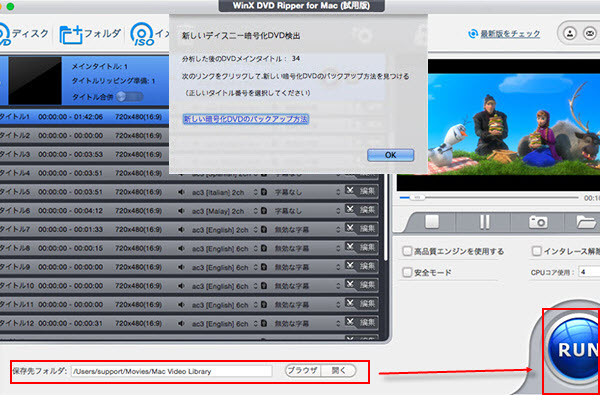Open タイトル8 ac3 [English] 6ch audio dropdown
The height and width of the screenshot is (395, 600).
click(224, 248)
